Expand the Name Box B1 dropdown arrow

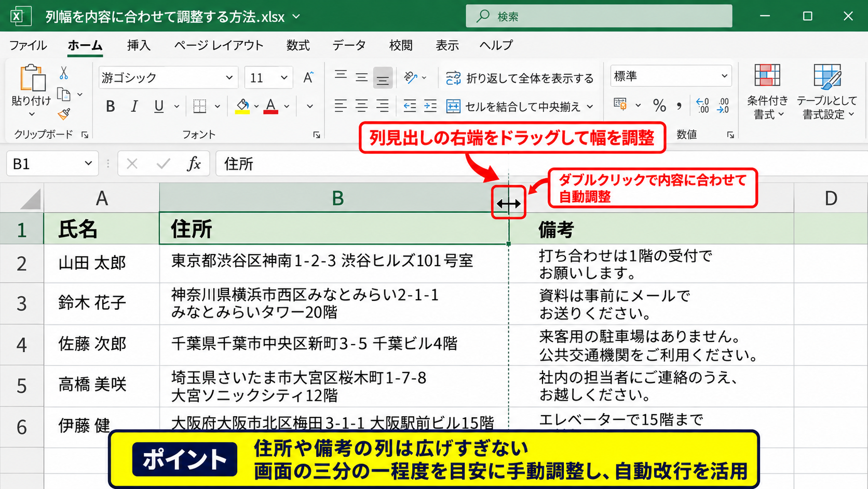pyautogui.click(x=88, y=164)
